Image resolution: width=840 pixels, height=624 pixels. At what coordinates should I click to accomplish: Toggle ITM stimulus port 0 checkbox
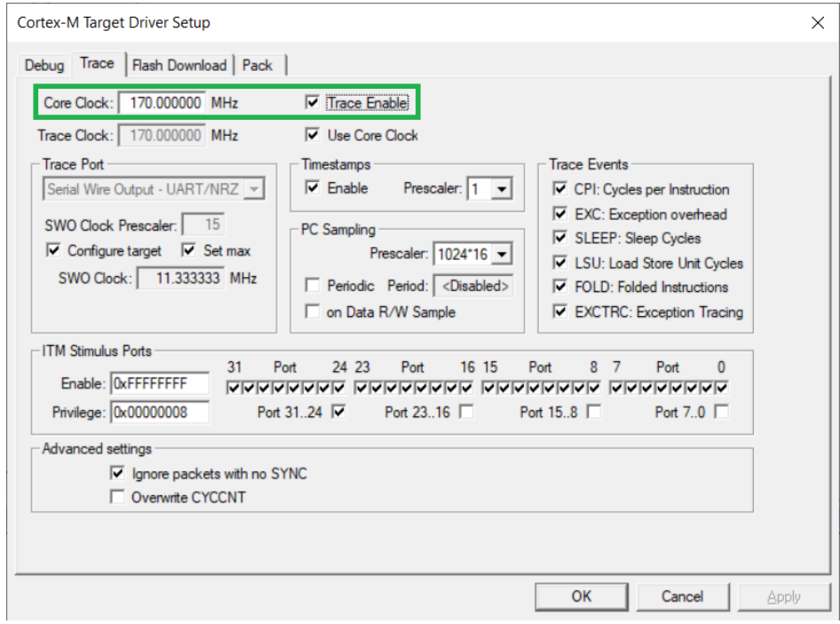click(722, 388)
